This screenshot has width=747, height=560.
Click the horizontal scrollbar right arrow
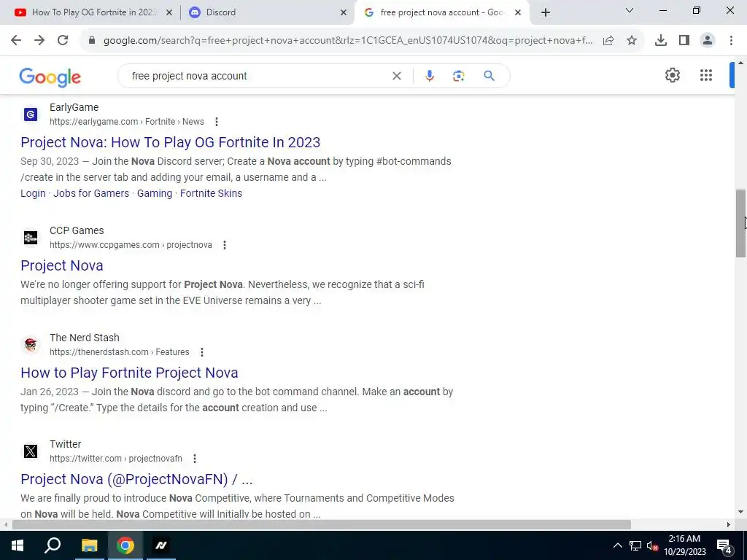tap(729, 525)
